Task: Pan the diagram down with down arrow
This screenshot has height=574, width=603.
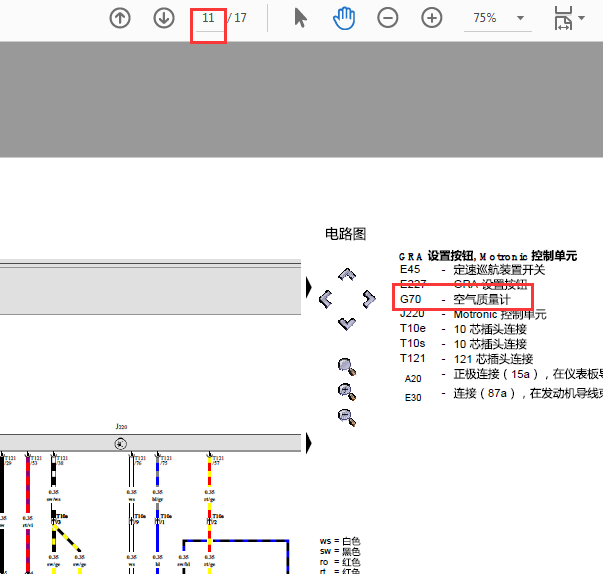Action: [347, 324]
